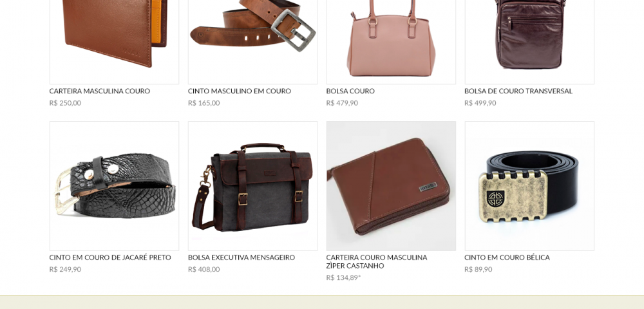
Task: Click the CINTO EM COURO DE JACARÉ PRETO title
Action: point(110,257)
